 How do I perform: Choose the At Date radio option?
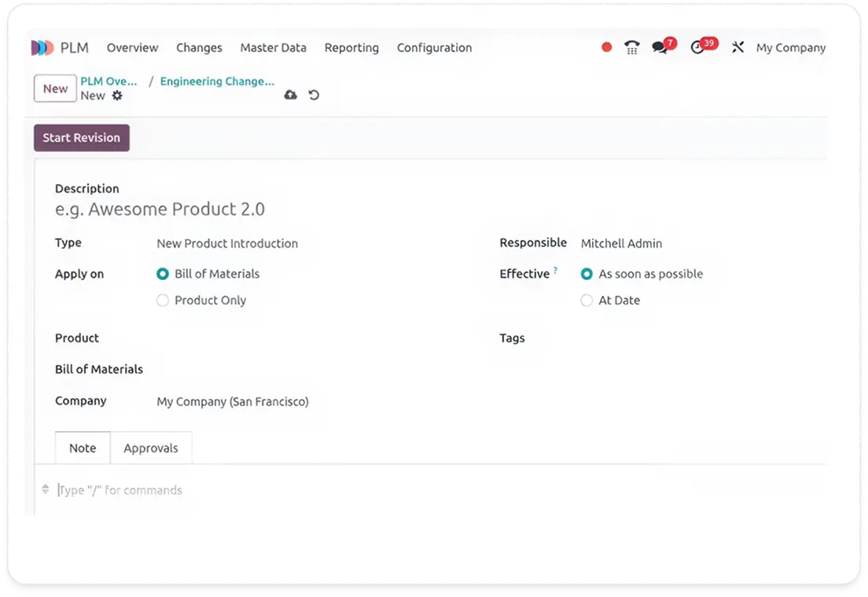[x=587, y=300]
